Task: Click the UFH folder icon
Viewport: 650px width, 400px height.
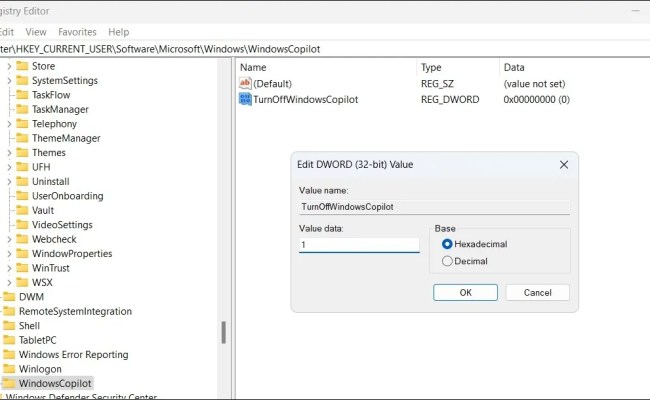Action: [22, 167]
